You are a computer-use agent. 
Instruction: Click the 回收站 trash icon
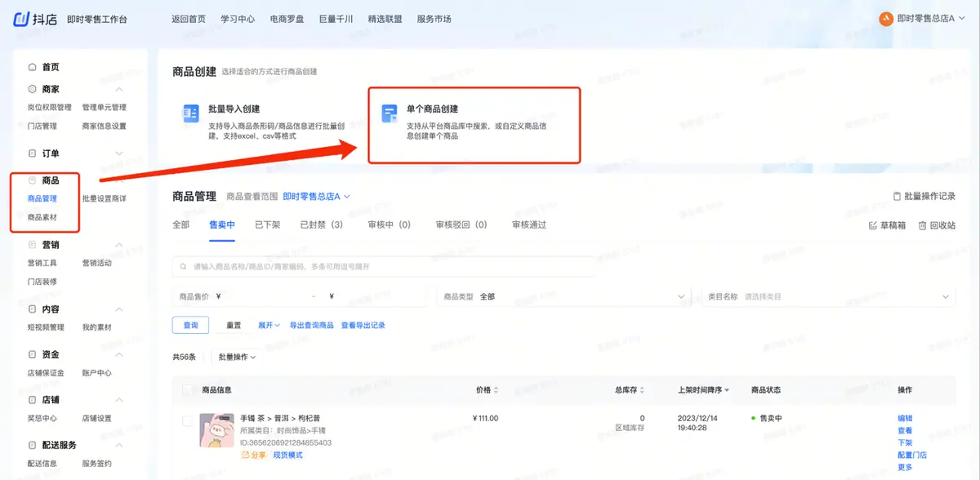922,225
